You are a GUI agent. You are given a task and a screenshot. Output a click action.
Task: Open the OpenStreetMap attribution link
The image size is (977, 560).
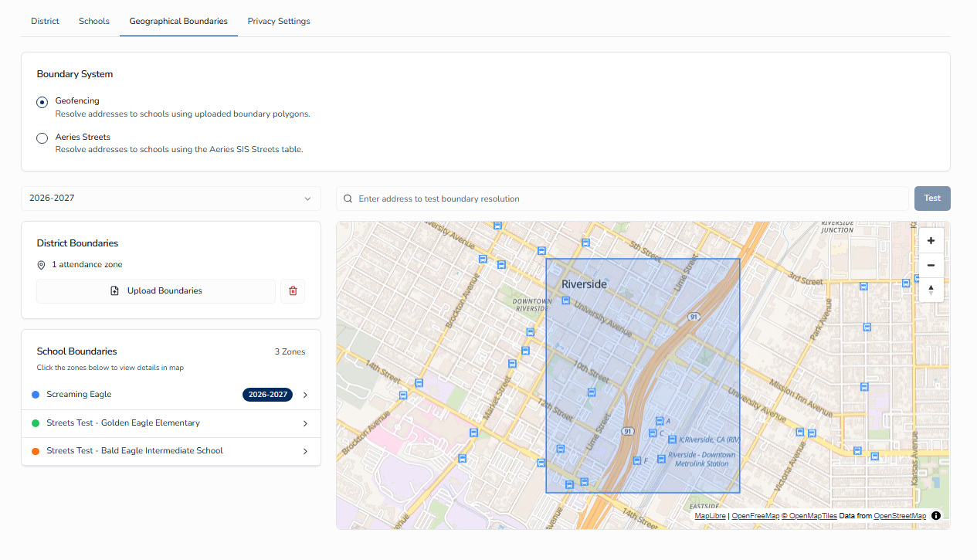click(900, 516)
